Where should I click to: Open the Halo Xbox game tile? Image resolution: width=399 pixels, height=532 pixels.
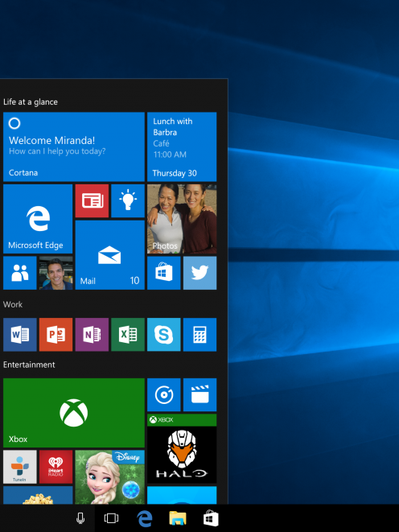(182, 449)
